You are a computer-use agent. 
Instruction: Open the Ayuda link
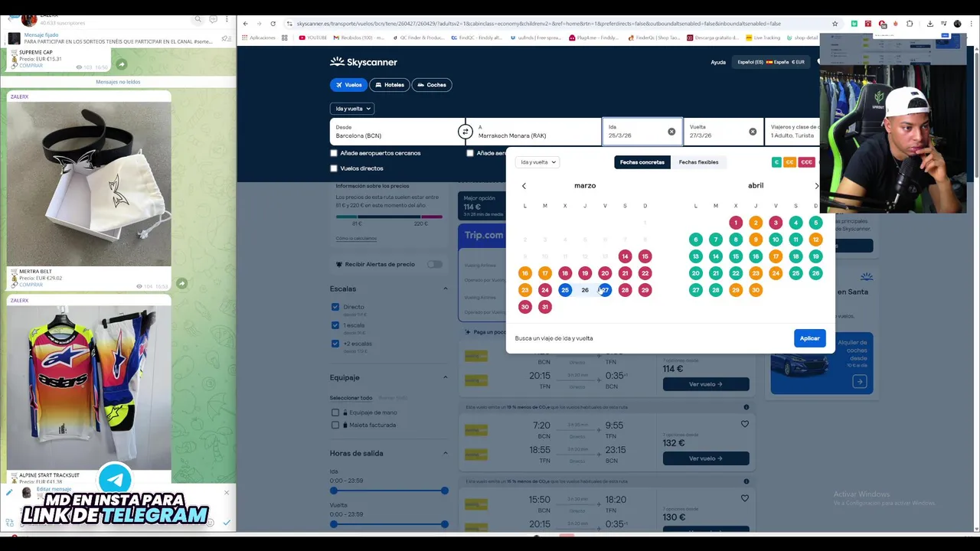pos(718,62)
